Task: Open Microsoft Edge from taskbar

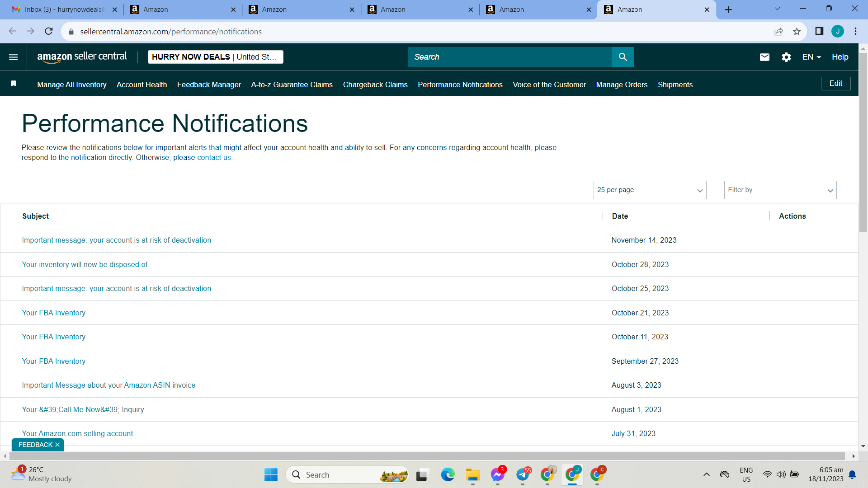Action: pyautogui.click(x=448, y=474)
